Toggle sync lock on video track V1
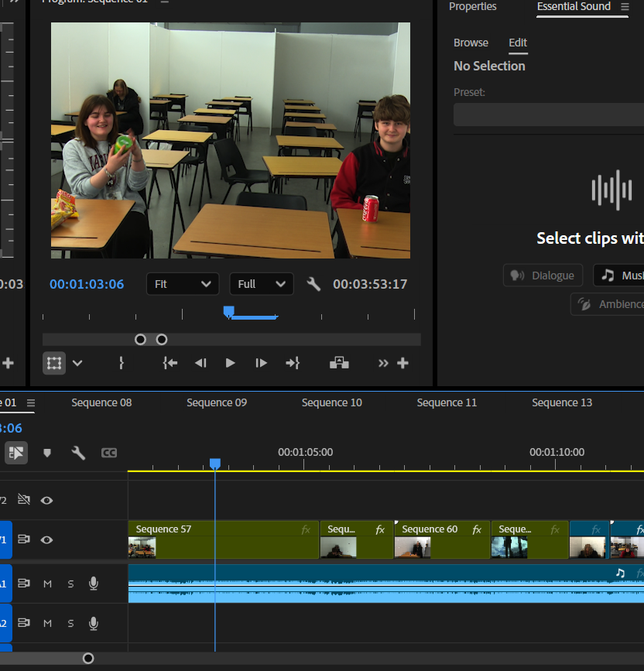 coord(24,539)
